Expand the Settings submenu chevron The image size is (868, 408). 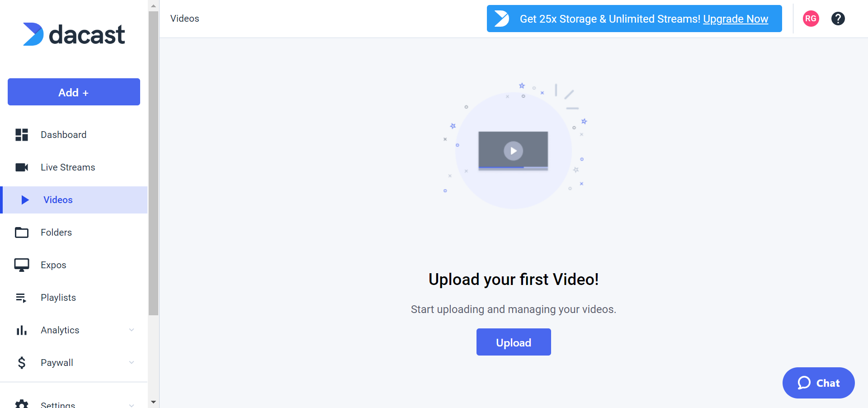(132, 404)
